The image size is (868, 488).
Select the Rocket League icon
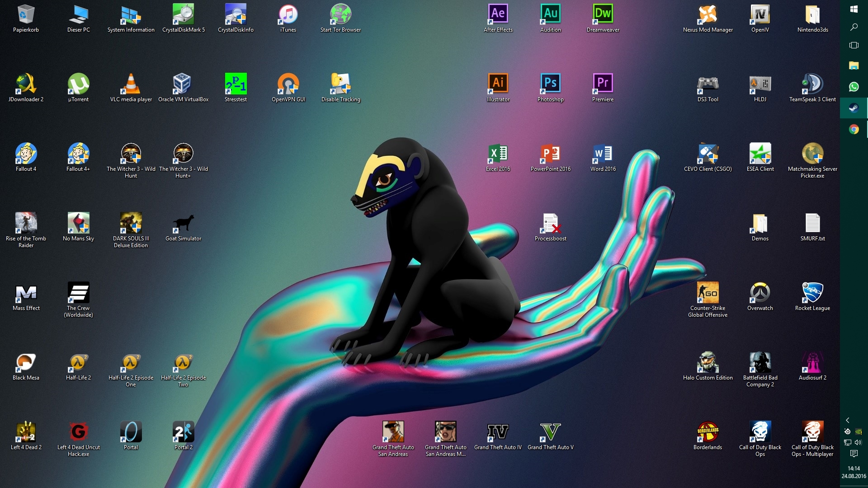812,293
